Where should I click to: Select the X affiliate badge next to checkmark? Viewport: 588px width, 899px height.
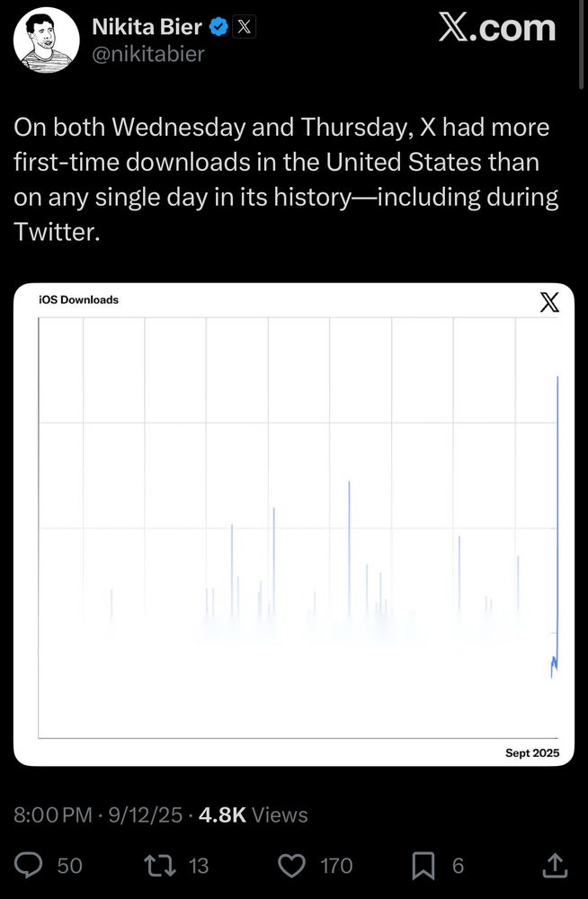(243, 26)
